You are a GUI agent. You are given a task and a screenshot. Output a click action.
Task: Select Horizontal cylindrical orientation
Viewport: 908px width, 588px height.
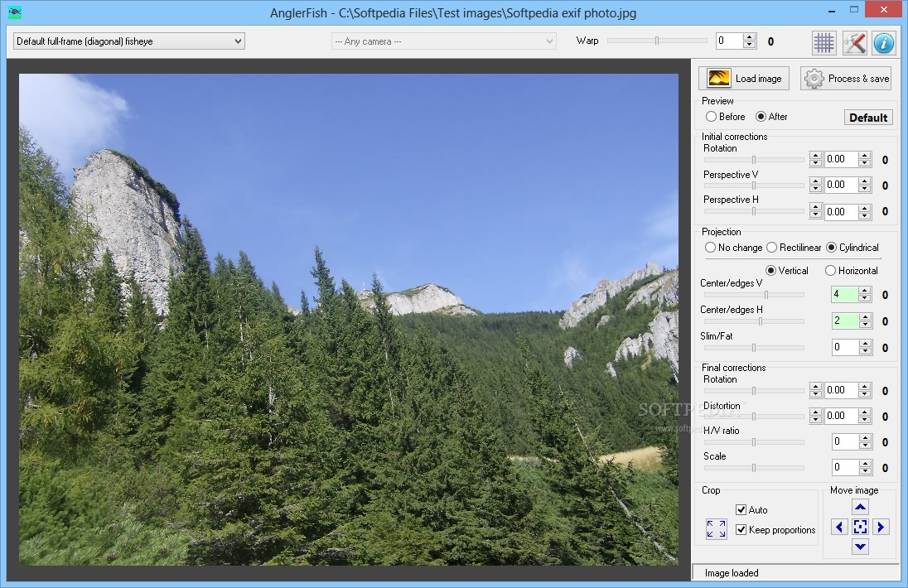852,270
